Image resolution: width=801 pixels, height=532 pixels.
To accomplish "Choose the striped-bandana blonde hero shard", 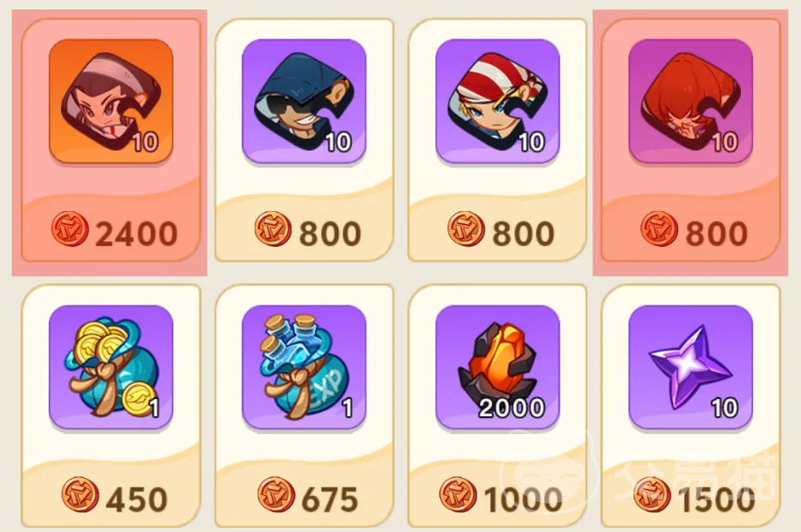I will pyautogui.click(x=497, y=101).
